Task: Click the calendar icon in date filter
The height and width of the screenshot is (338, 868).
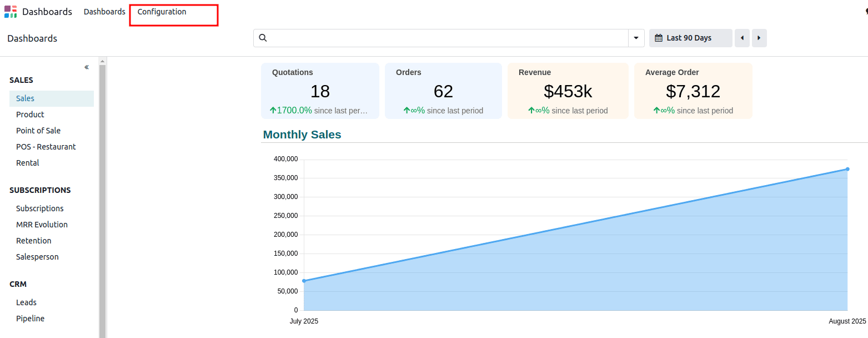Action: [659, 38]
